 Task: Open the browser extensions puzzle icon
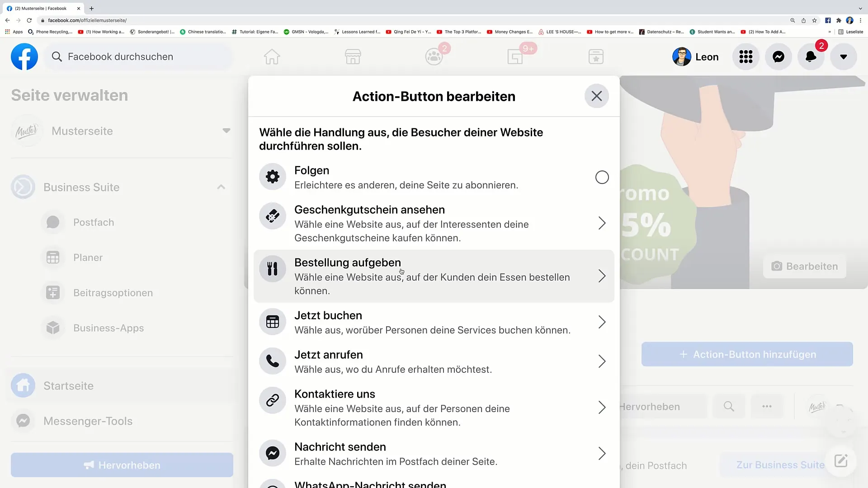click(839, 20)
